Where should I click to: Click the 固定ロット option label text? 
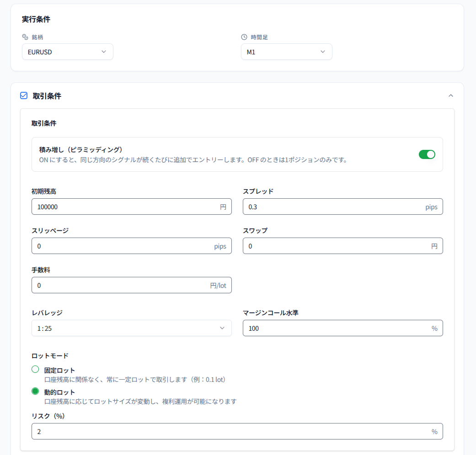click(x=59, y=370)
